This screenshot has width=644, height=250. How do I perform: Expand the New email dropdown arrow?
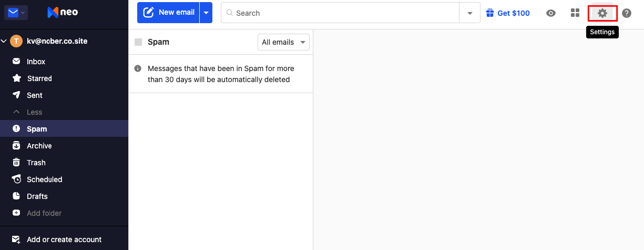tap(206, 13)
